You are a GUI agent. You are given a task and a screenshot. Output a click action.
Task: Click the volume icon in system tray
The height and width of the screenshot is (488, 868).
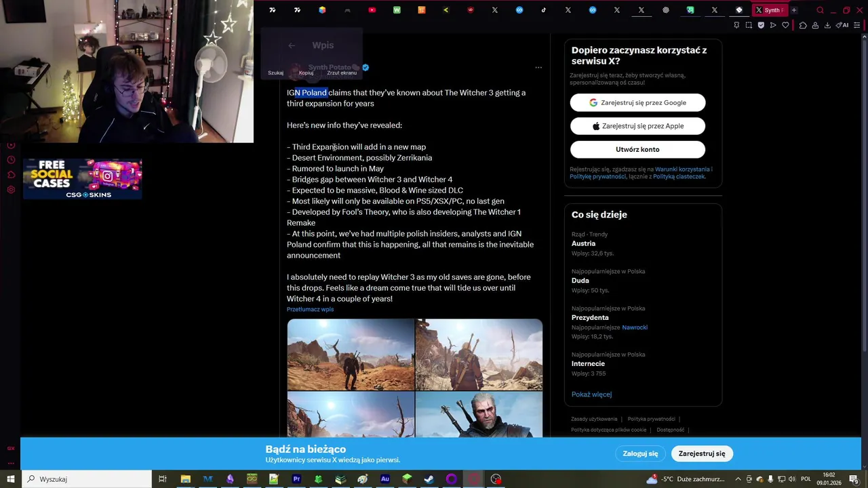pos(791,479)
